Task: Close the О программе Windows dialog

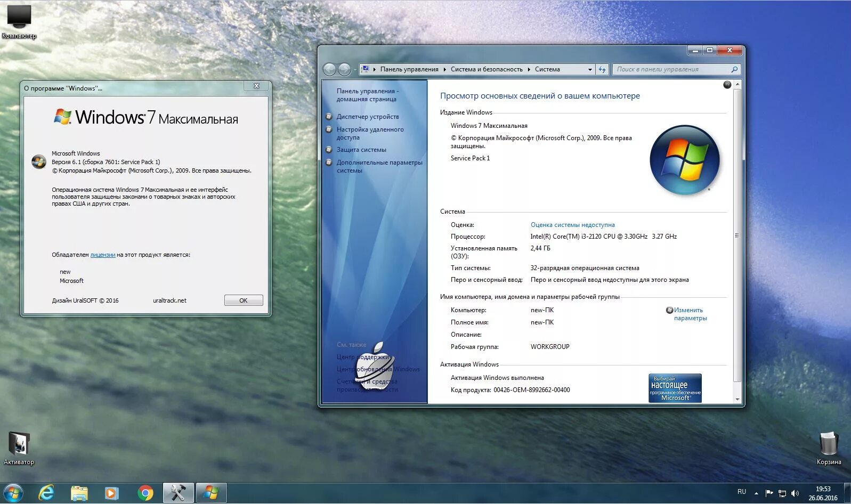Action: [256, 86]
